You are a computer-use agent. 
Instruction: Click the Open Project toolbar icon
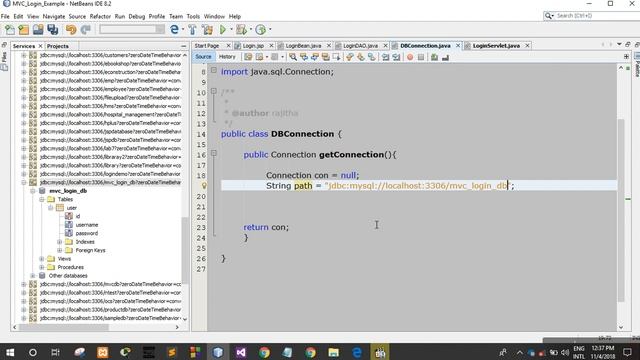tap(38, 29)
